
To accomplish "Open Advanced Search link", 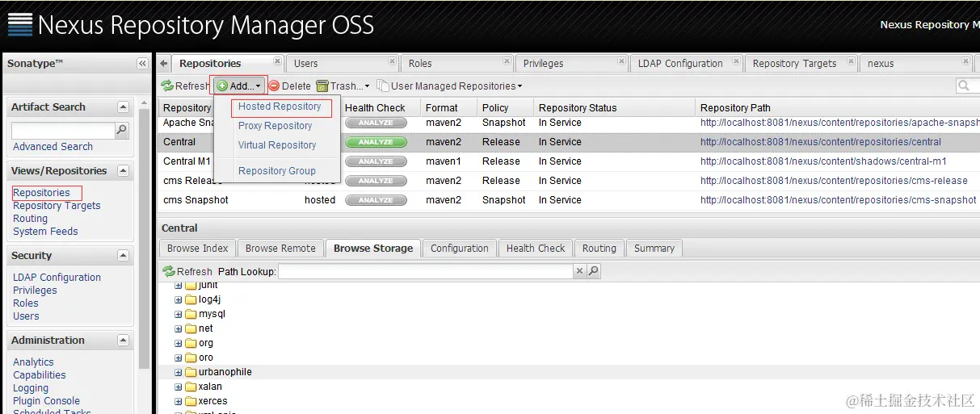I will 53,147.
